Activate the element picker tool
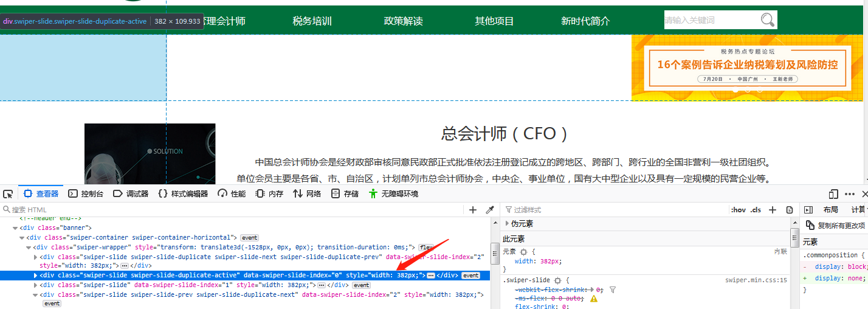This screenshot has width=868, height=309. [8, 194]
